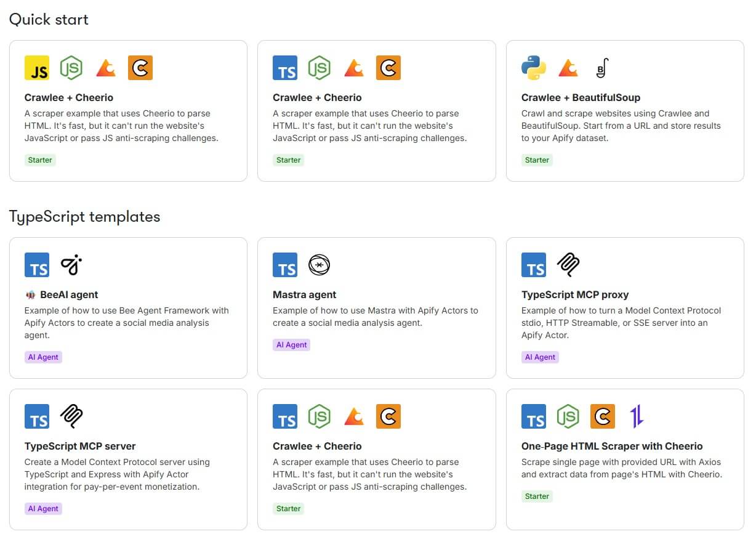
Task: Click description 'Scrape single page with provided URL'
Action: click(x=621, y=468)
